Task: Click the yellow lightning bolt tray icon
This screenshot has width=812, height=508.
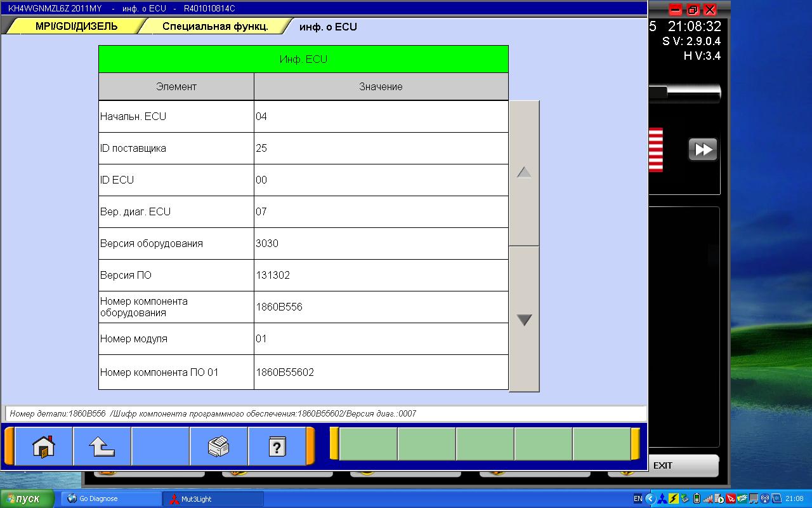Action: click(674, 498)
